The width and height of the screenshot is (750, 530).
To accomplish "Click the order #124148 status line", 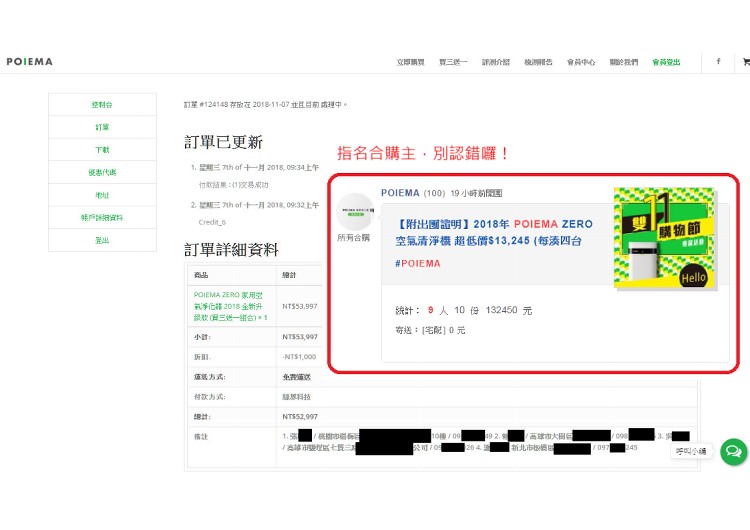I will pos(265,104).
